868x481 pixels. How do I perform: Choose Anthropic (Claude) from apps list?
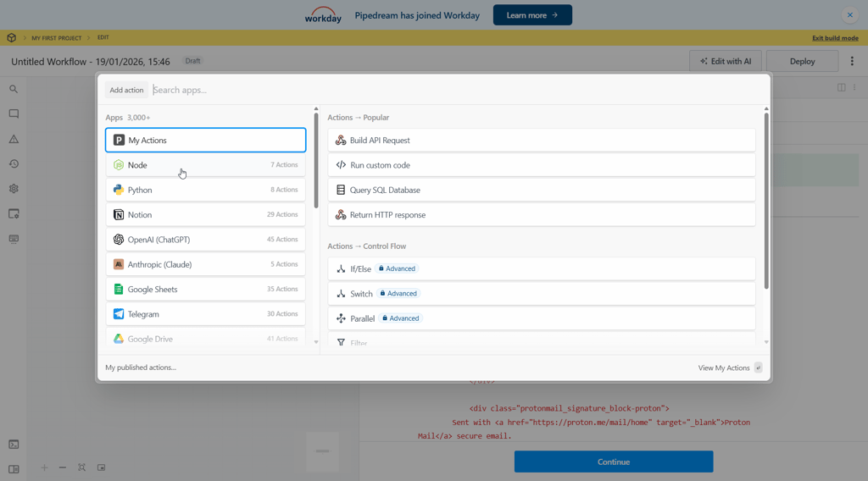click(x=205, y=264)
